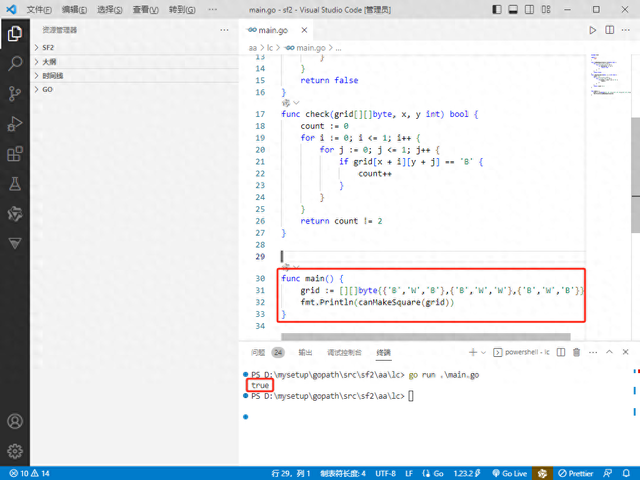Open the Testing flask view
This screenshot has height=480, width=640.
click(15, 184)
